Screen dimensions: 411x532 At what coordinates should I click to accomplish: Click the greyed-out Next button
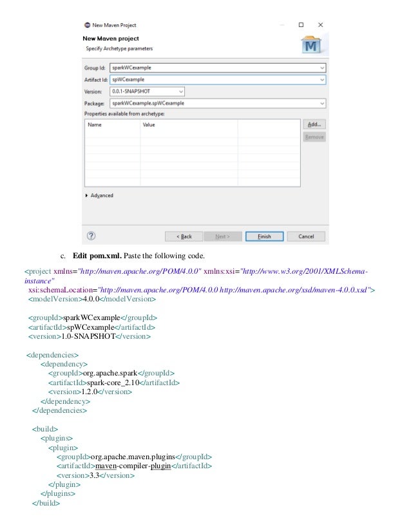tap(223, 236)
